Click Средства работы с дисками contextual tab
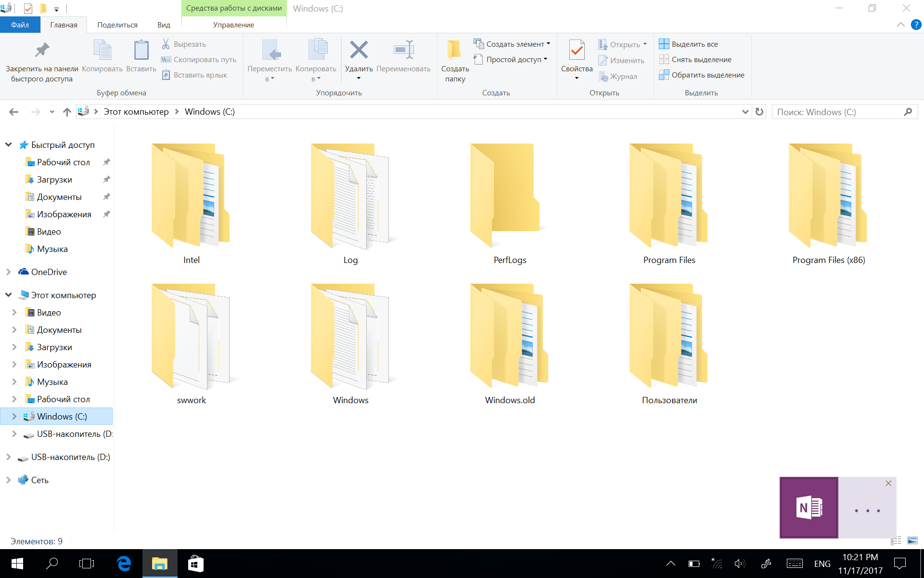This screenshot has width=924, height=578. tap(234, 8)
